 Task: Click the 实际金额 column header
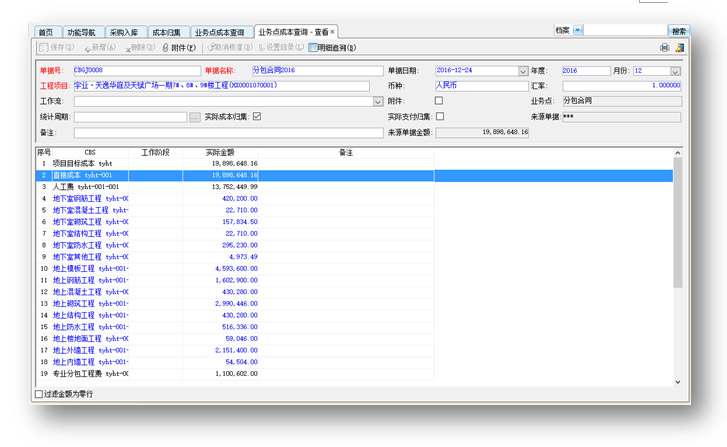220,152
